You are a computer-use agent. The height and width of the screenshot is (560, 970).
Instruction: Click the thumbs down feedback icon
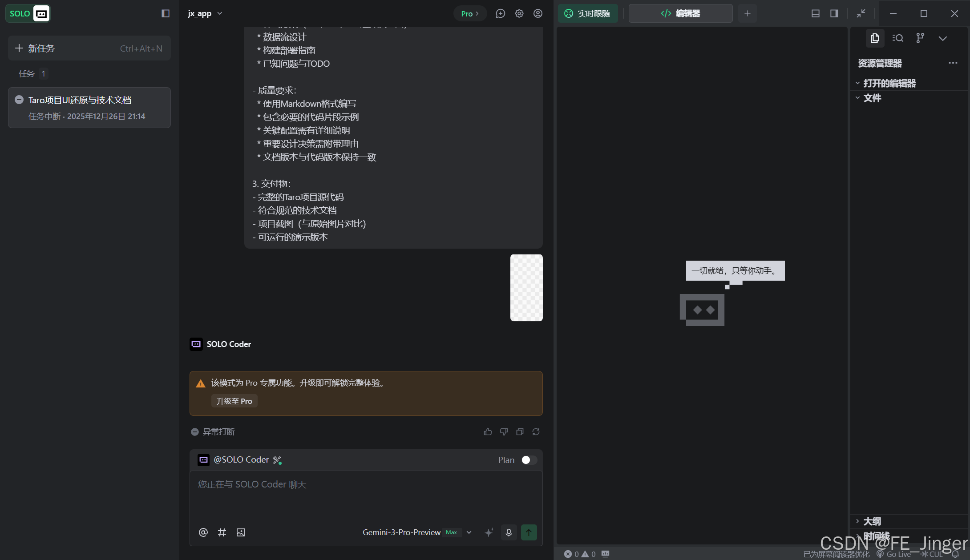click(x=504, y=432)
